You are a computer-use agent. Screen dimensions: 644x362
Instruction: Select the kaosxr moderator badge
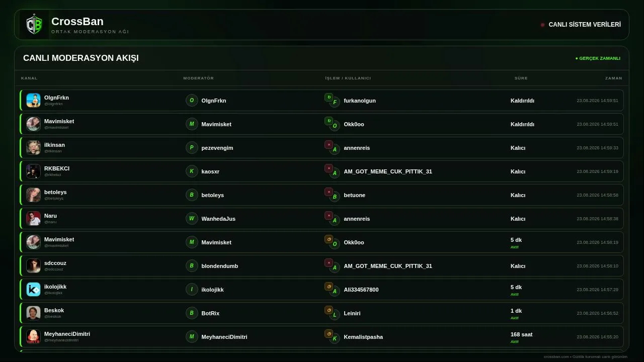coord(192,171)
